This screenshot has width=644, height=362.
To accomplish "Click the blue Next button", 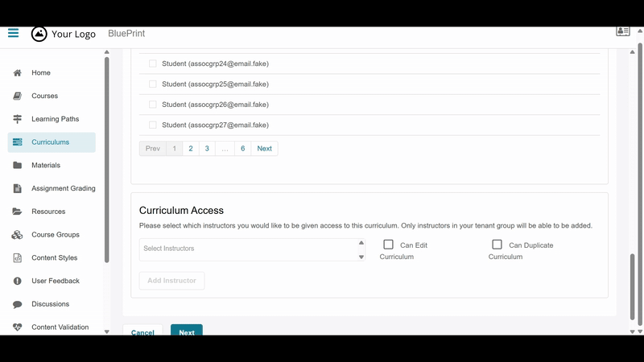I will click(x=186, y=331).
